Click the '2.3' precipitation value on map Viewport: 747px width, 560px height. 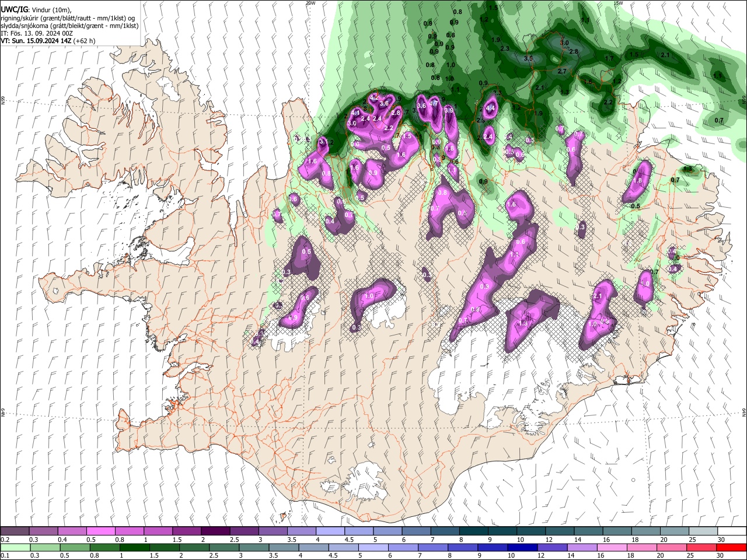pos(505,48)
